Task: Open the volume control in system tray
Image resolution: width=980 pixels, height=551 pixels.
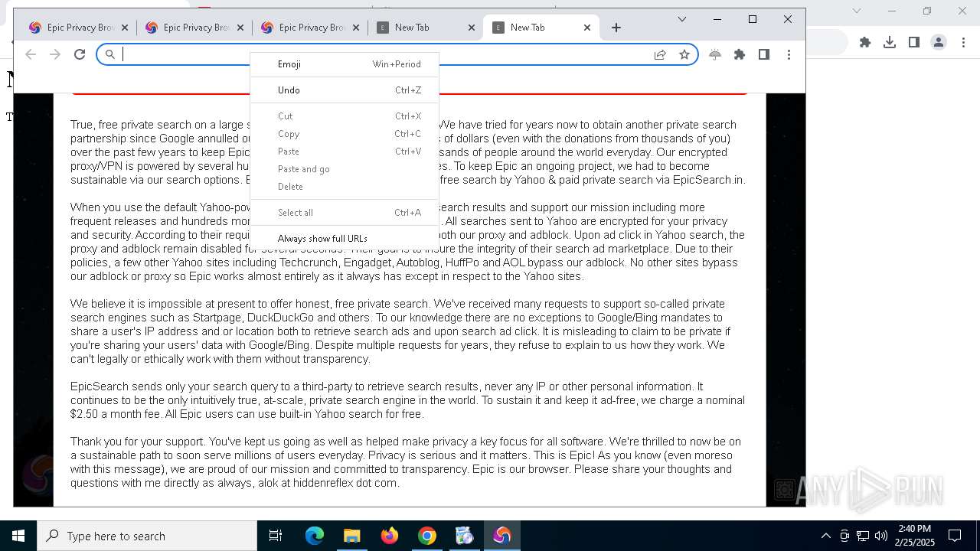Action: coord(881,536)
